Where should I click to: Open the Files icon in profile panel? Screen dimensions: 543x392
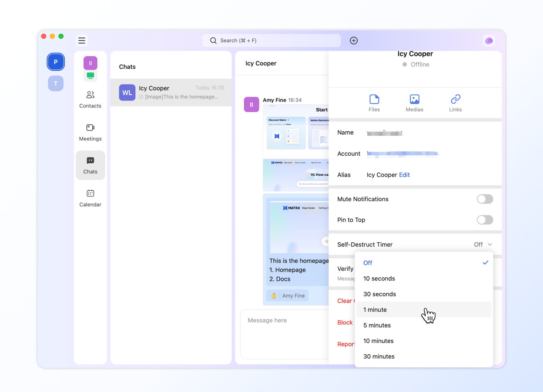coord(374,103)
